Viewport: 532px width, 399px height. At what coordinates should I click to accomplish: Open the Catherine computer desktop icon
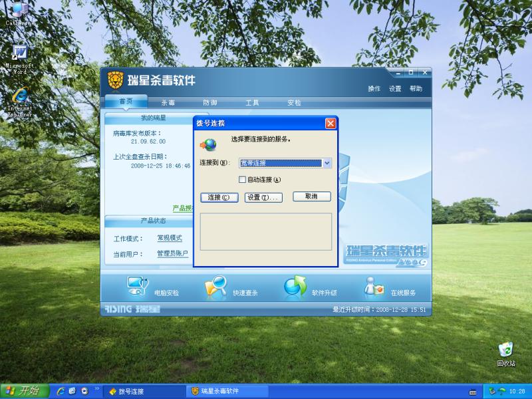pos(19,13)
